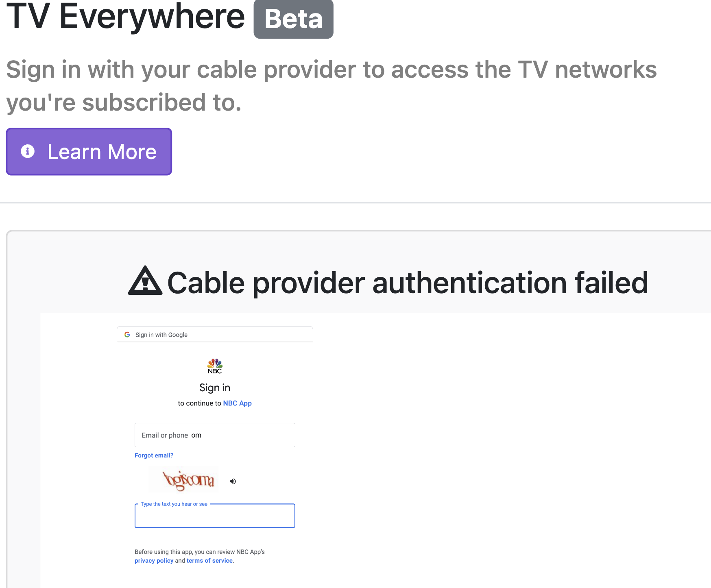
Task: Click the info icon inside Learn More
Action: [28, 151]
